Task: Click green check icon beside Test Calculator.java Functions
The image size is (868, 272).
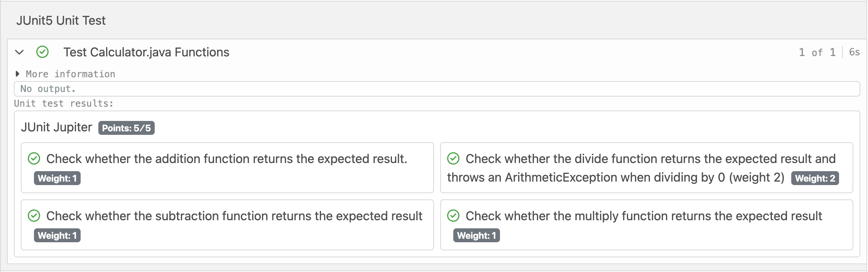Action: coord(42,52)
